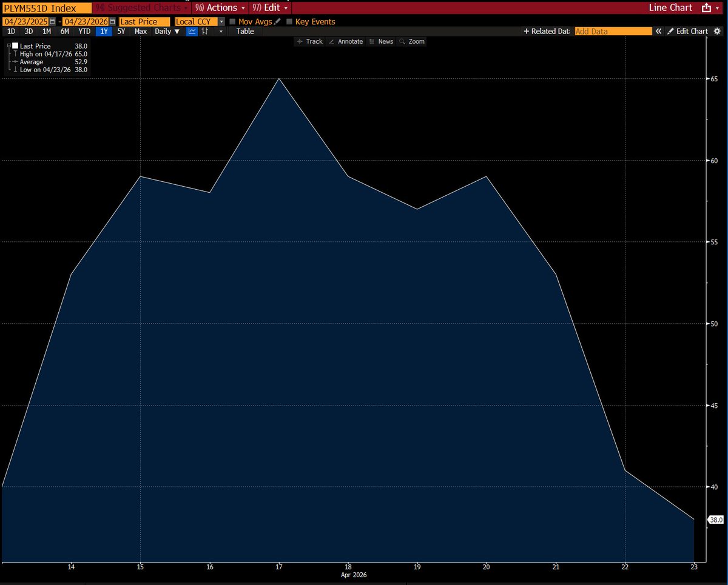
Task: Select the Max range tab
Action: (141, 31)
